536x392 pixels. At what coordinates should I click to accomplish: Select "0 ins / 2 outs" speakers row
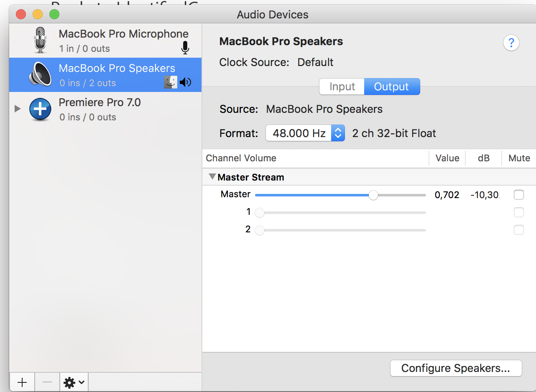click(105, 74)
